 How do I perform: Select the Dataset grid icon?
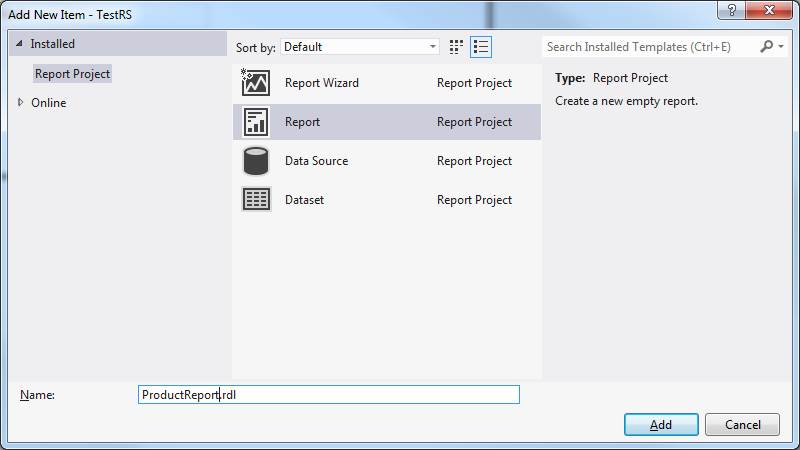coord(257,200)
